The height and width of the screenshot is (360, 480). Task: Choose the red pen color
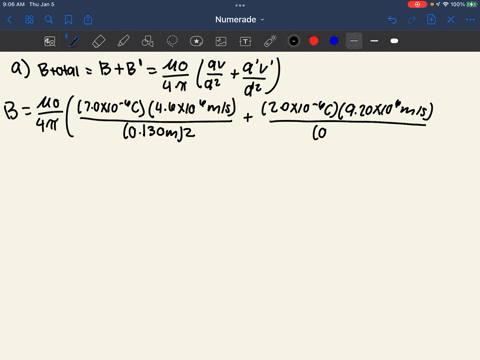point(314,41)
